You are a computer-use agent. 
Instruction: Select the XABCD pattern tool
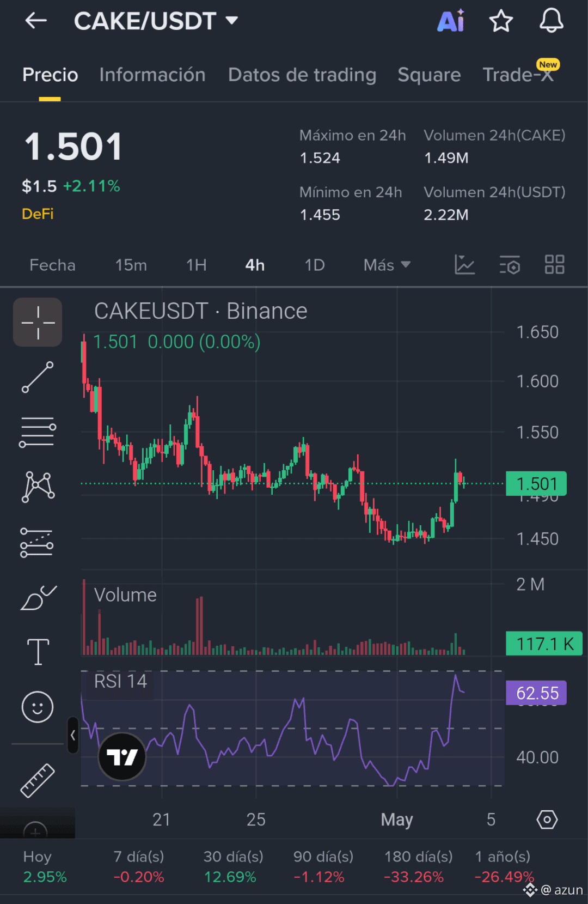(38, 487)
